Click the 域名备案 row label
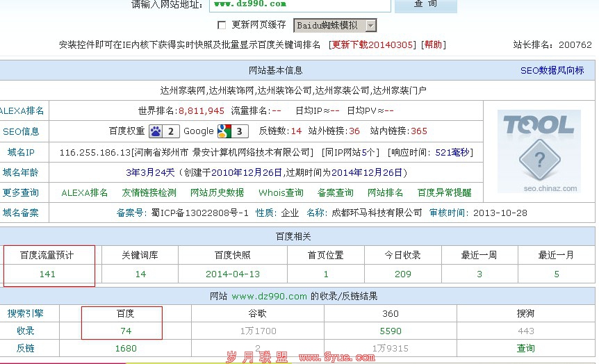Image resolution: width=599 pixels, height=364 pixels. 21,213
